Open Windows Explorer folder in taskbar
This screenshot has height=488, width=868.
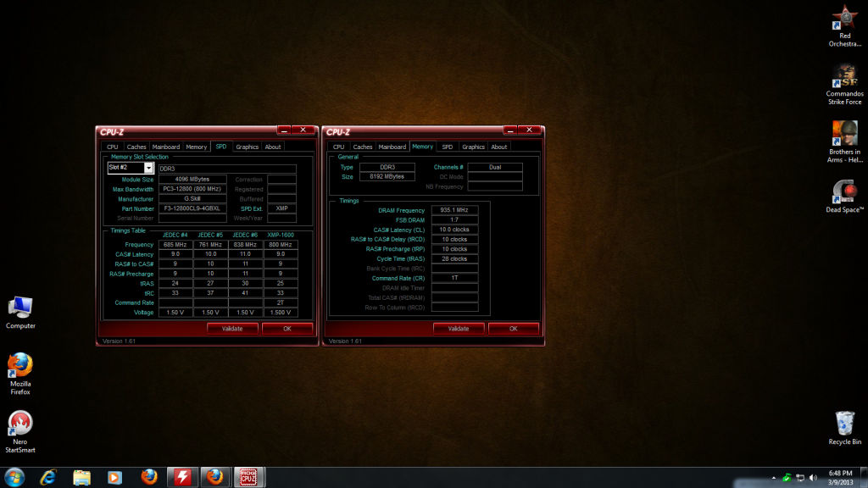[82, 477]
